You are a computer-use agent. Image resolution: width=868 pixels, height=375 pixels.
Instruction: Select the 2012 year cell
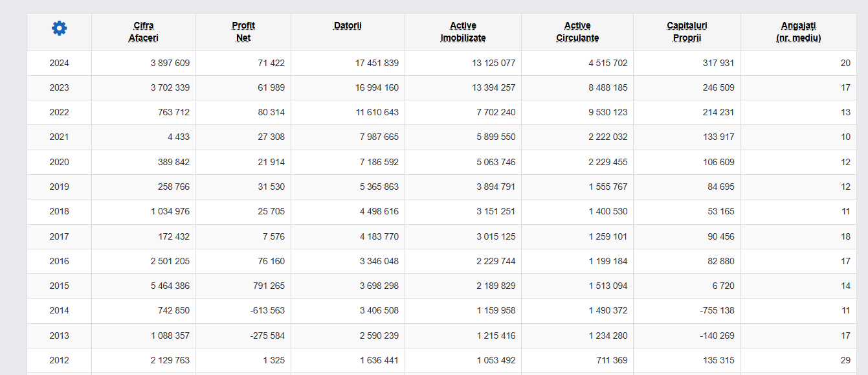pyautogui.click(x=59, y=360)
